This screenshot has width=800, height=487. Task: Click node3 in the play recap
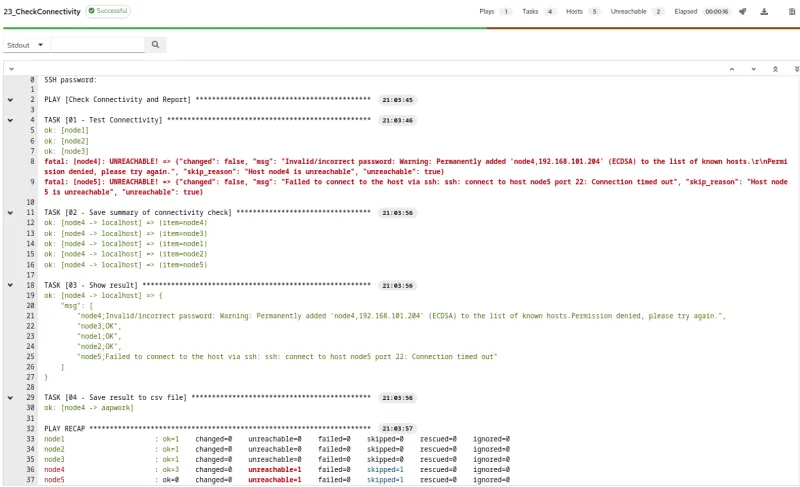click(54, 459)
